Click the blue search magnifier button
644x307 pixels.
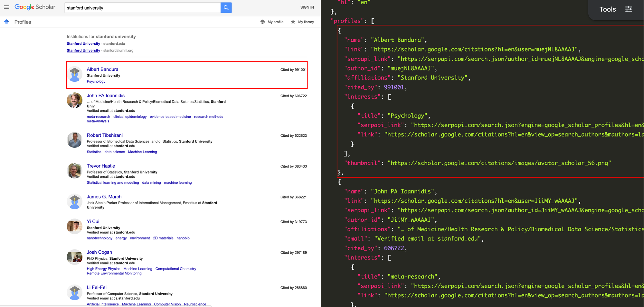click(226, 8)
